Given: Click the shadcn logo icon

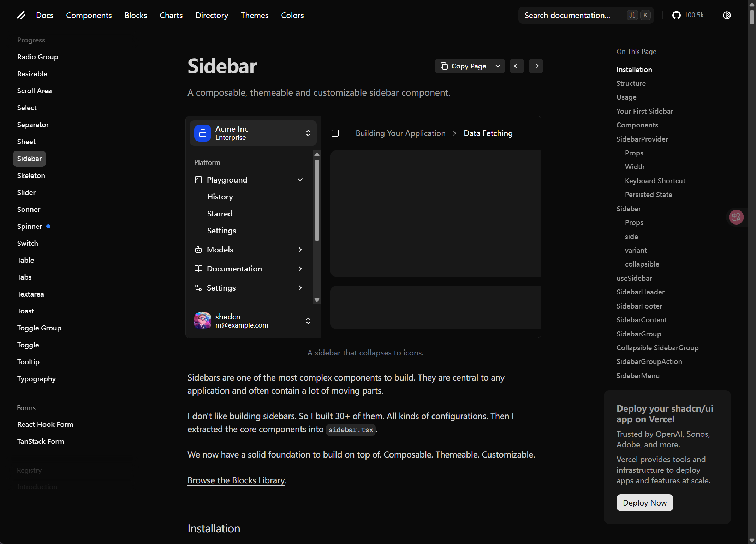Looking at the screenshot, I should click(x=21, y=15).
